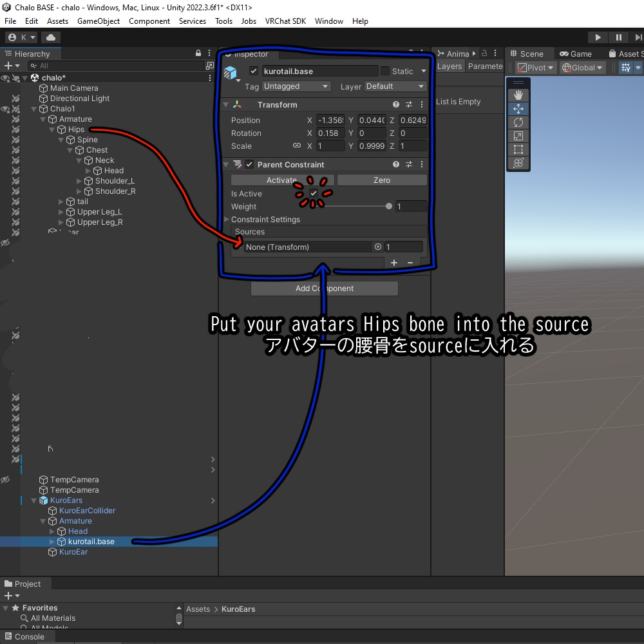Open the Hierarchy search-by-type icon

(x=210, y=66)
